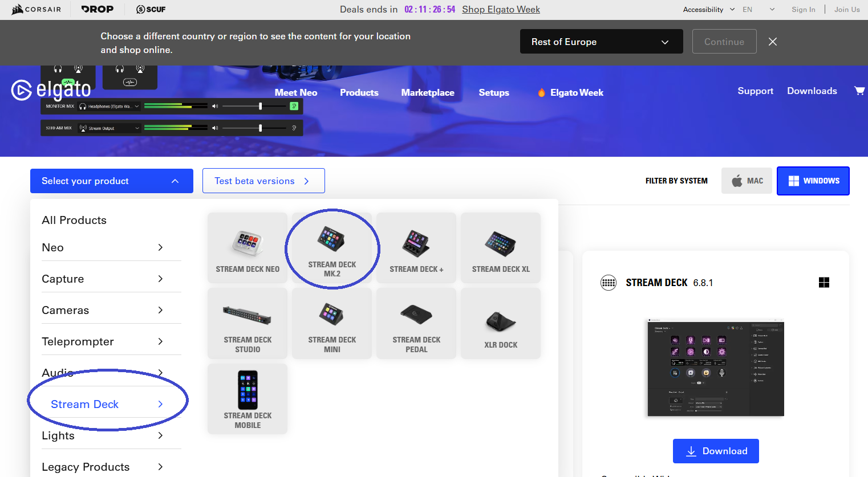Image resolution: width=868 pixels, height=477 pixels.
Task: Filter downloads by Windows system
Action: coord(813,181)
